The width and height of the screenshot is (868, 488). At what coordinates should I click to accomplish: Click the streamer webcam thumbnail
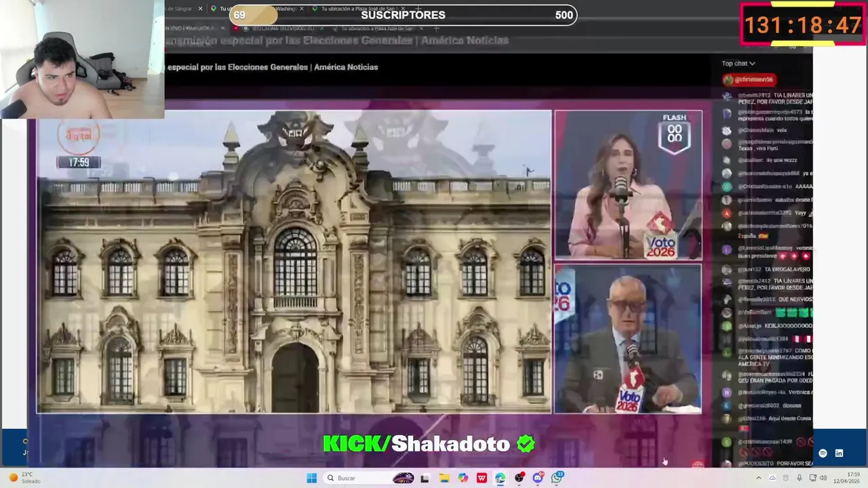tap(82, 60)
